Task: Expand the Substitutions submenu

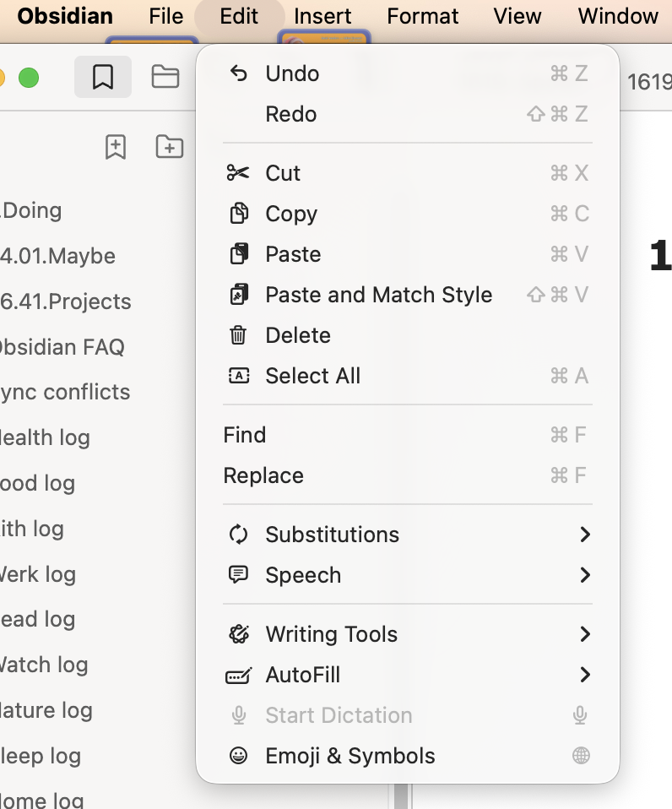Action: point(584,535)
